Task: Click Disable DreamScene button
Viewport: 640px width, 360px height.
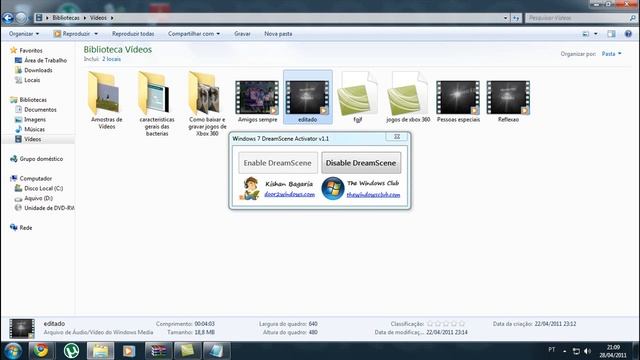Action: [x=361, y=163]
